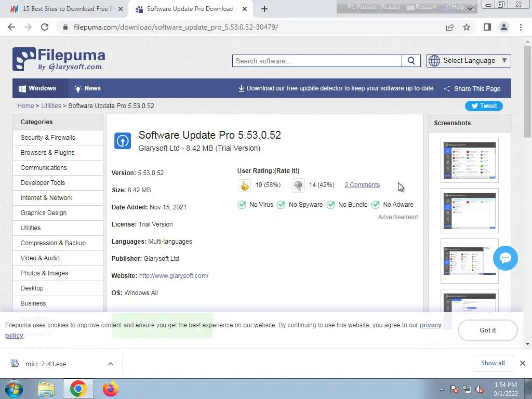Viewport: 532px width, 399px height.
Task: Click the Software Update Pro app icon
Action: 123,141
